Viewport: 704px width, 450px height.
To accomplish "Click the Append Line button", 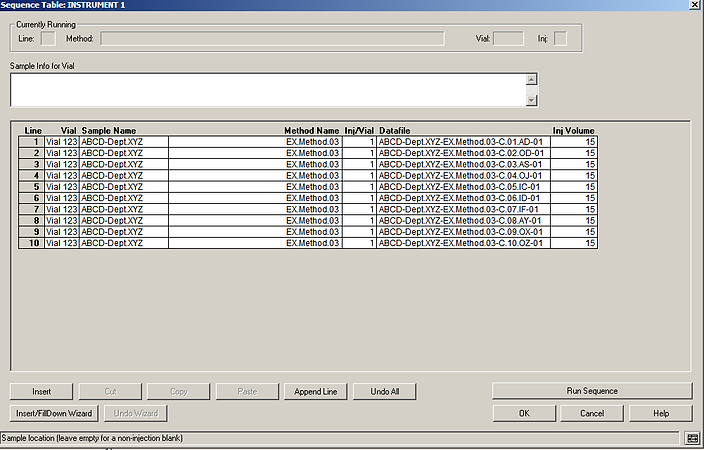I will pyautogui.click(x=316, y=392).
